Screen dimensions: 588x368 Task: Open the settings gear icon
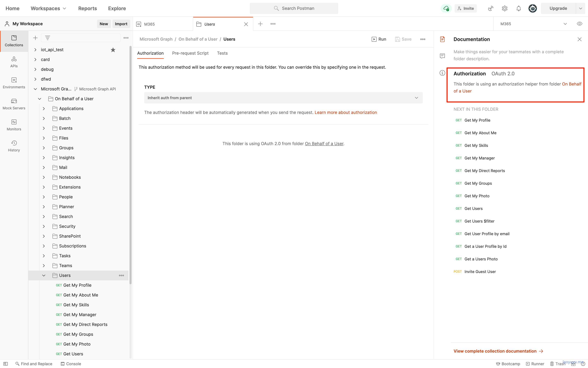tap(505, 8)
